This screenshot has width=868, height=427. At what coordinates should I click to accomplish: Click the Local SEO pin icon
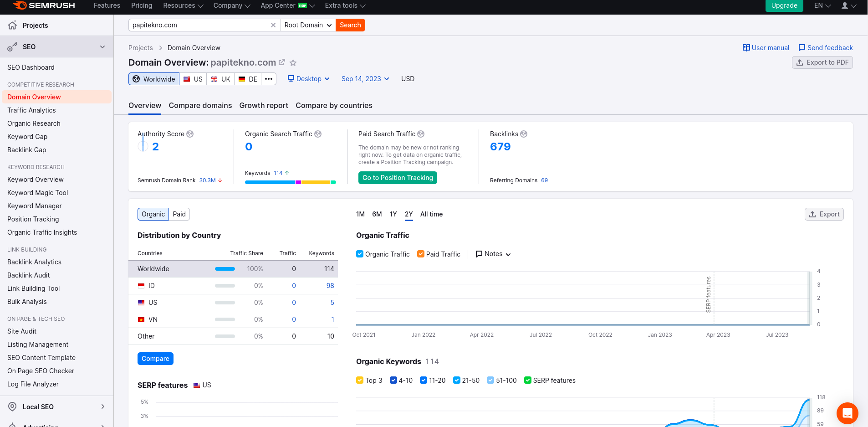[12, 406]
